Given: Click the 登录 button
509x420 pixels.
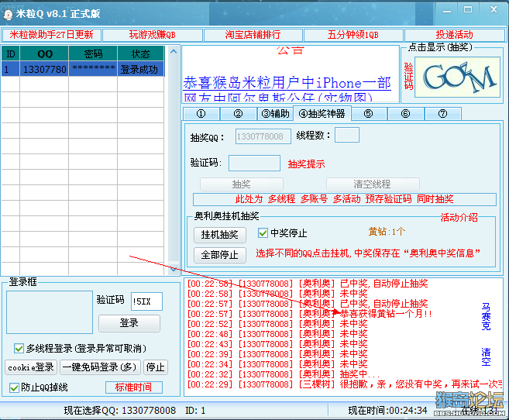Looking at the screenshot, I should (129, 323).
